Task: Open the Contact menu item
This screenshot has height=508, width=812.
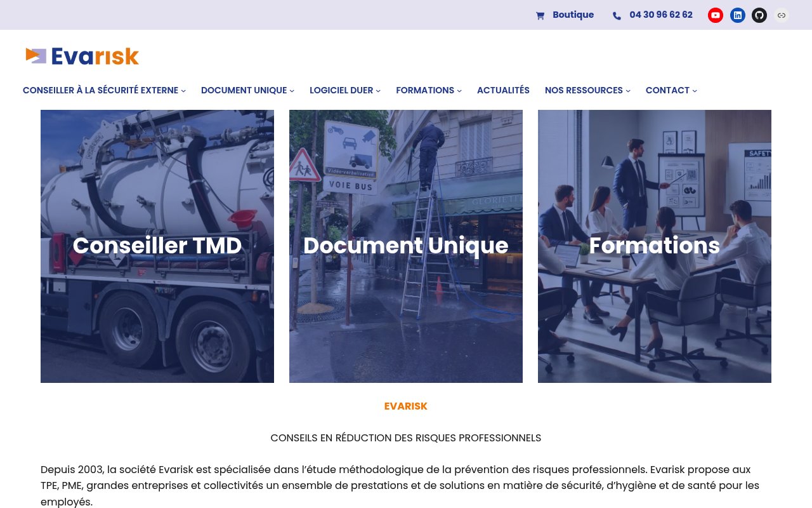Action: [x=667, y=90]
